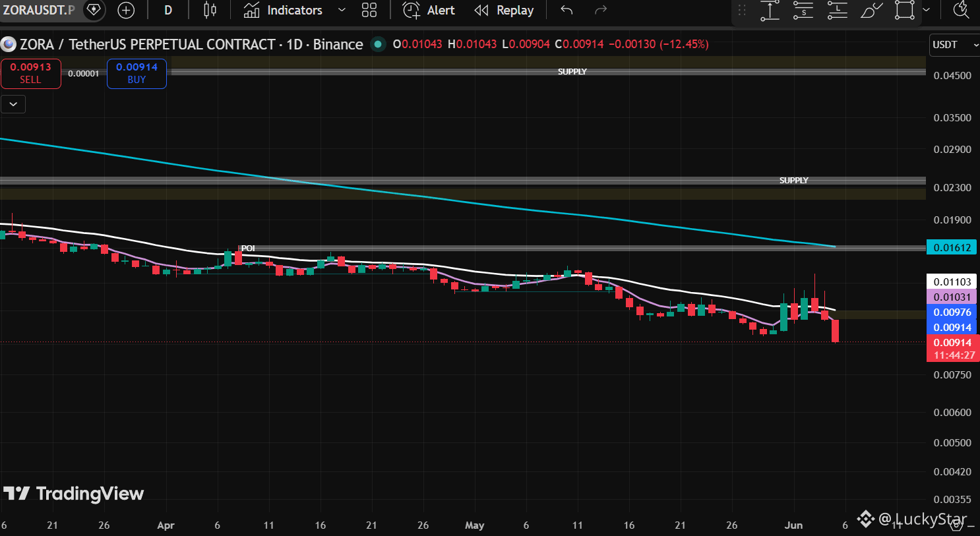Select the brush drawing tool
The width and height of the screenshot is (980, 536).
(x=871, y=10)
